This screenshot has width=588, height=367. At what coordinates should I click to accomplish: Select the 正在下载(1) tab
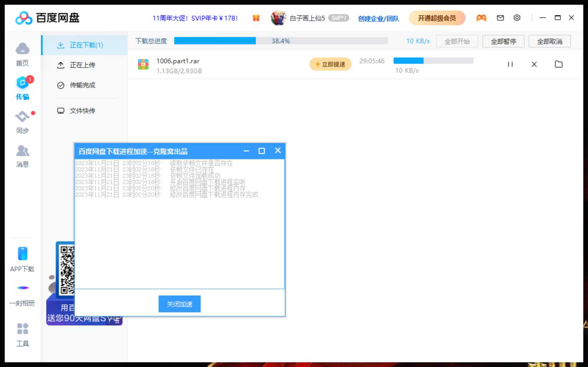pyautogui.click(x=85, y=45)
